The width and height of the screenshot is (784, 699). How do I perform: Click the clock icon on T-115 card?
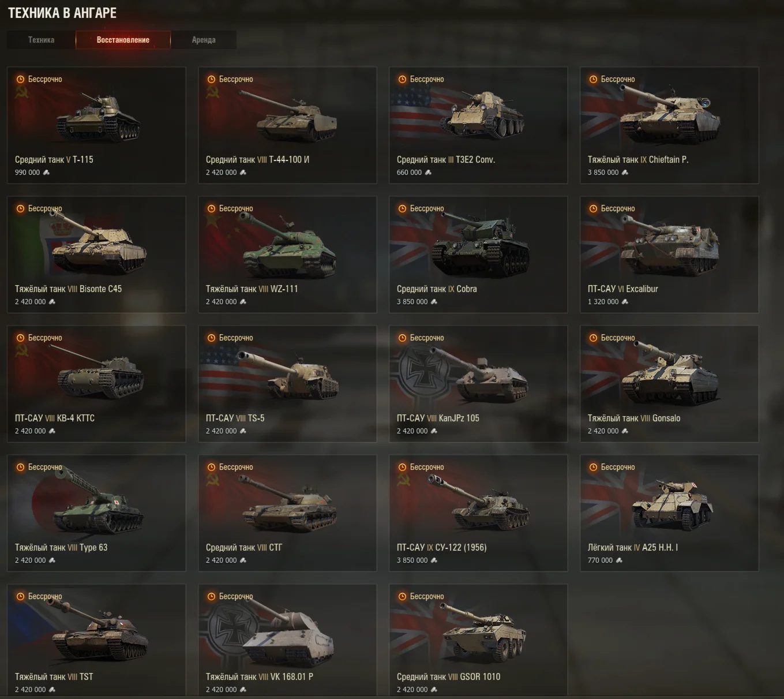coord(21,79)
